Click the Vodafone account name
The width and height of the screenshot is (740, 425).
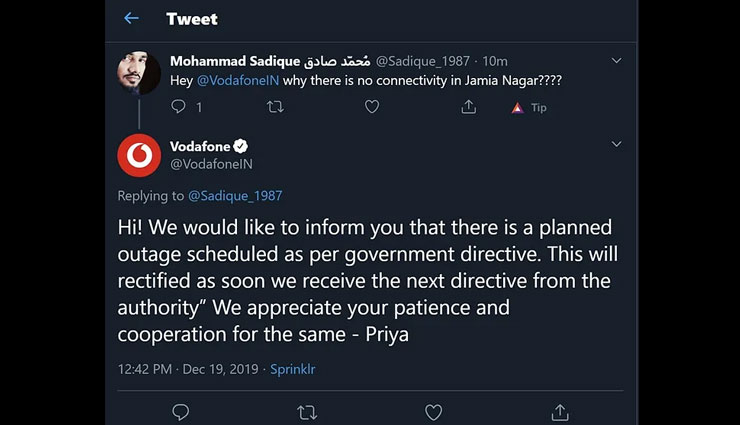pyautogui.click(x=200, y=146)
